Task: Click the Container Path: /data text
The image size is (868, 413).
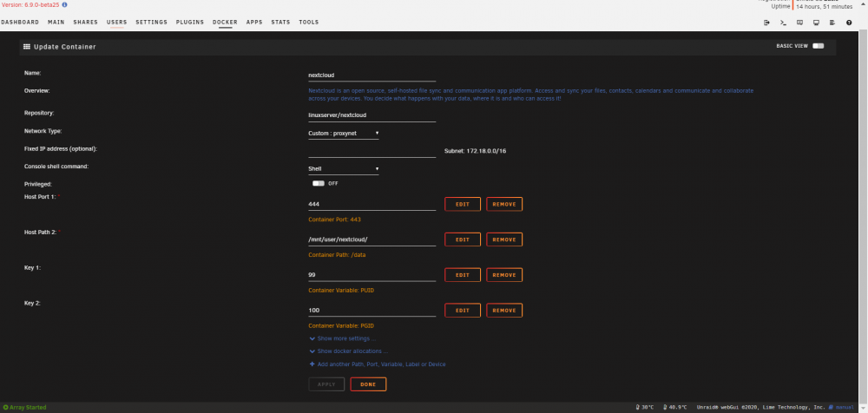Action: tap(337, 255)
